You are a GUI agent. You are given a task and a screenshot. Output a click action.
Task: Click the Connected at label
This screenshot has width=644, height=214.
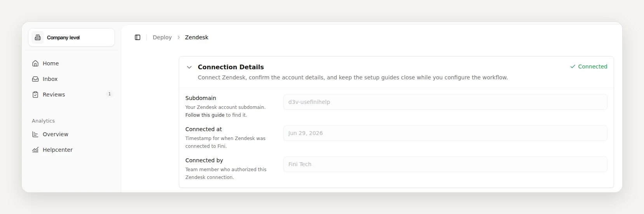tap(204, 129)
